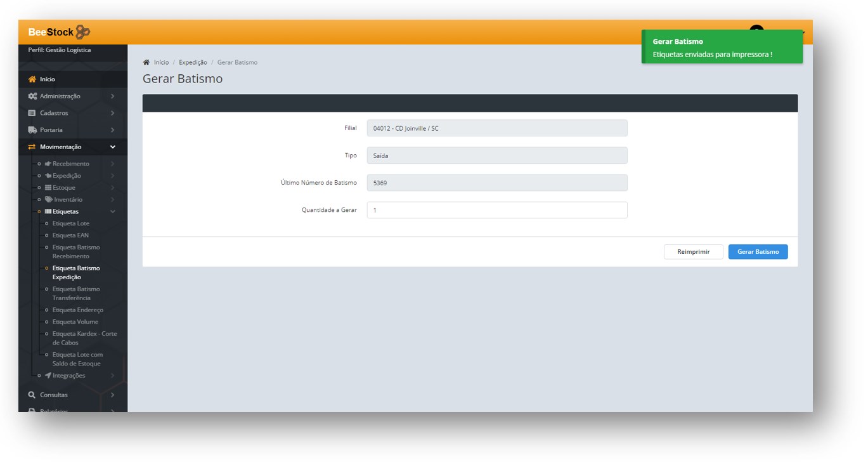Expand the Estoque submenu arrow
The width and height of the screenshot is (868, 462).
(113, 188)
